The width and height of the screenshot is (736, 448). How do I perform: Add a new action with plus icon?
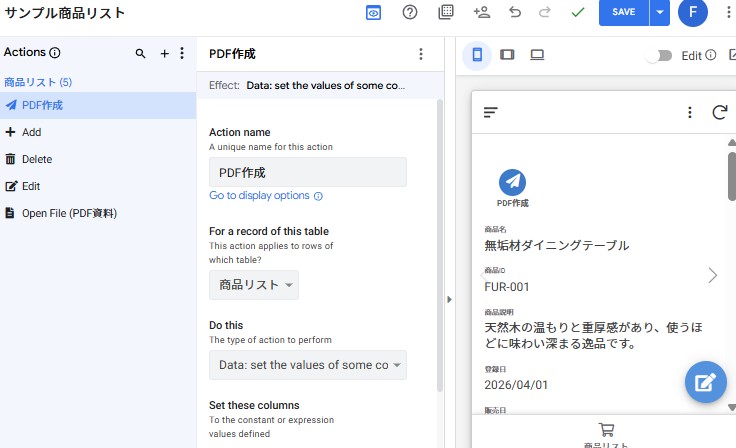[165, 53]
